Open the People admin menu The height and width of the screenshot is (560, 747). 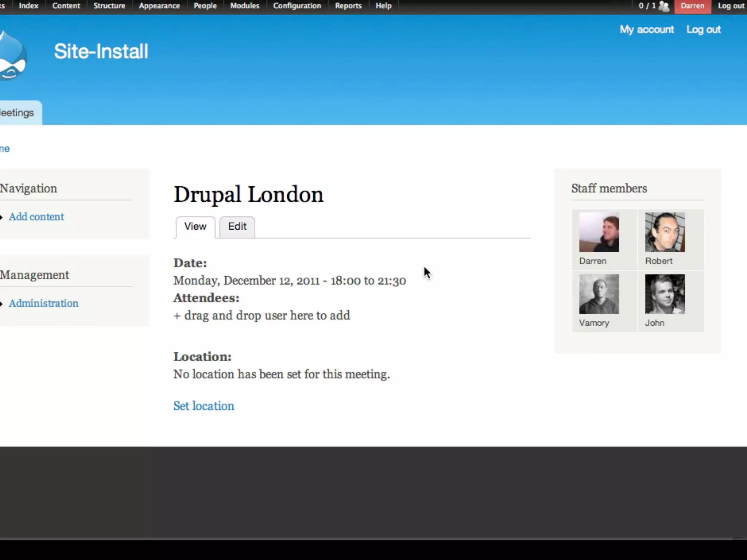tap(205, 6)
